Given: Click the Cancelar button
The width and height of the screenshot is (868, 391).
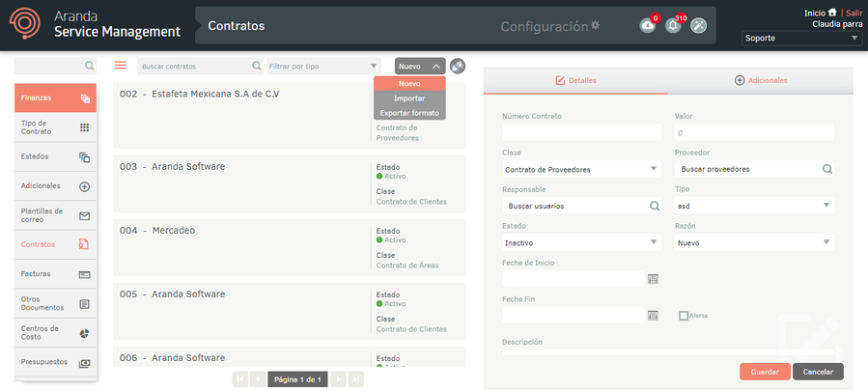Looking at the screenshot, I should click(x=818, y=372).
